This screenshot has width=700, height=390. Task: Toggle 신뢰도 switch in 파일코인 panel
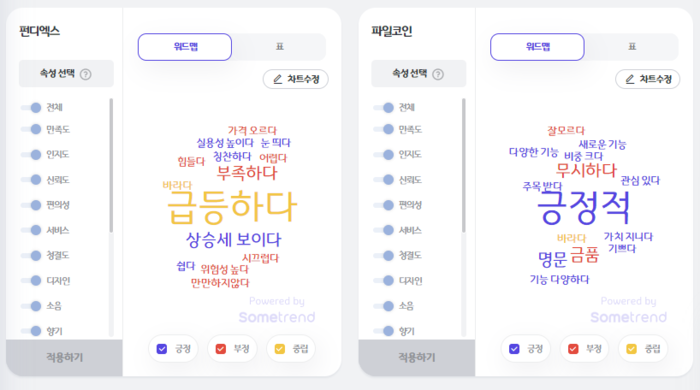(x=384, y=180)
